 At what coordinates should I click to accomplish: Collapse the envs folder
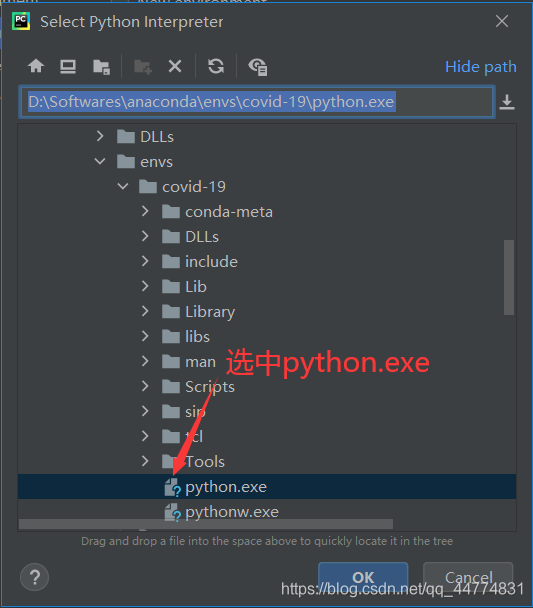(100, 161)
